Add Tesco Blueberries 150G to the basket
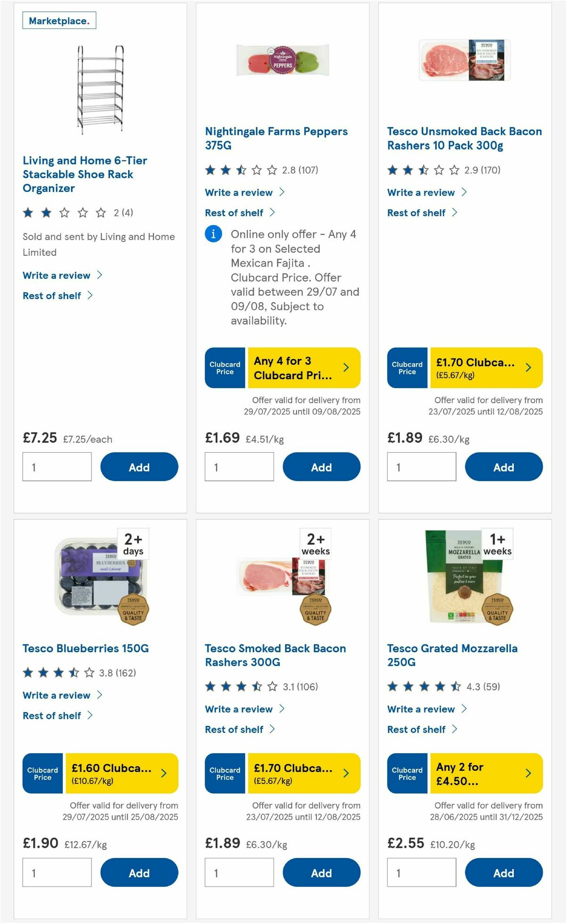Image resolution: width=566 pixels, height=924 pixels. point(139,872)
